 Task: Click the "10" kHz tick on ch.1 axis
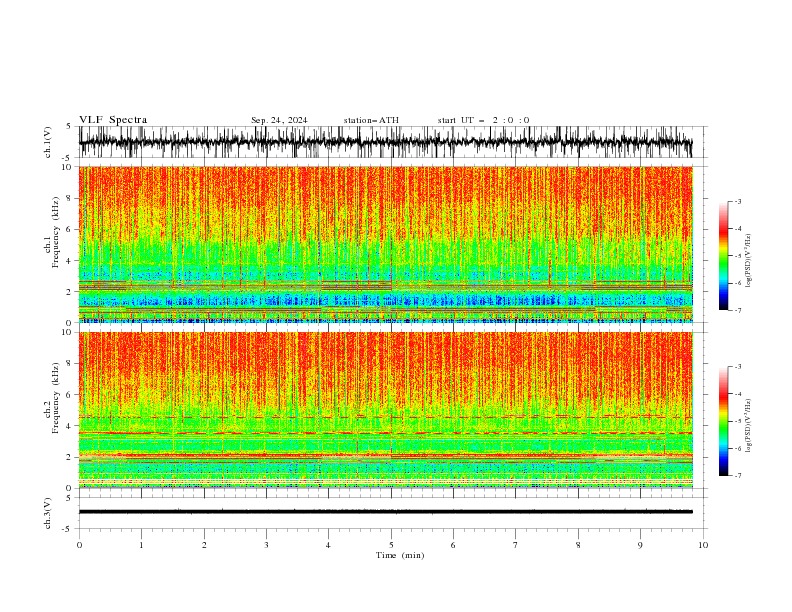click(67, 167)
